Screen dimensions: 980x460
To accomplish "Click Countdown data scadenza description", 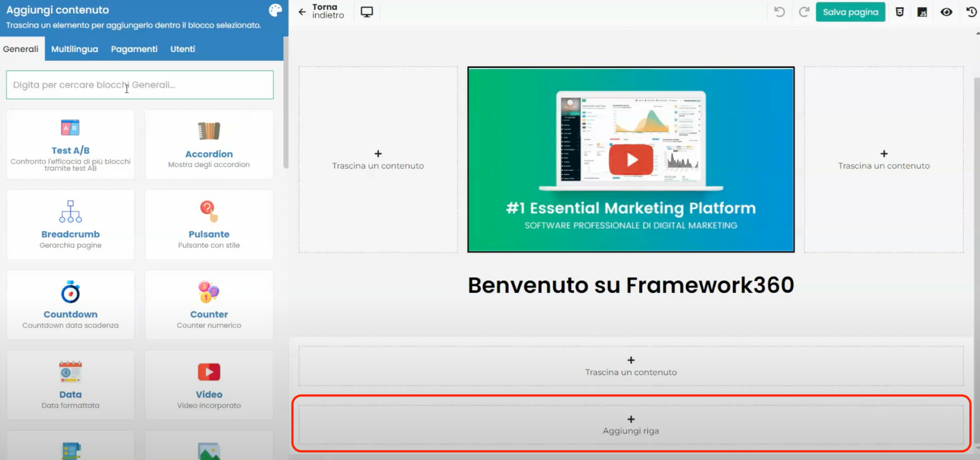I will click(x=70, y=325).
